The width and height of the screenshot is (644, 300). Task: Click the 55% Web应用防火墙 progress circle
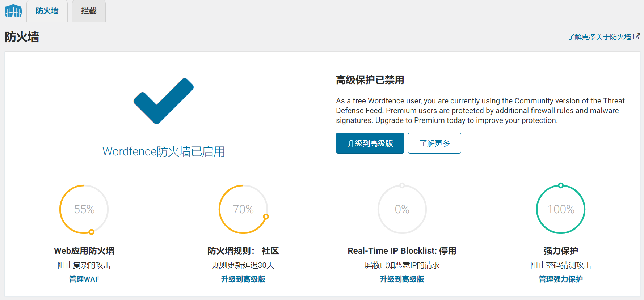84,209
